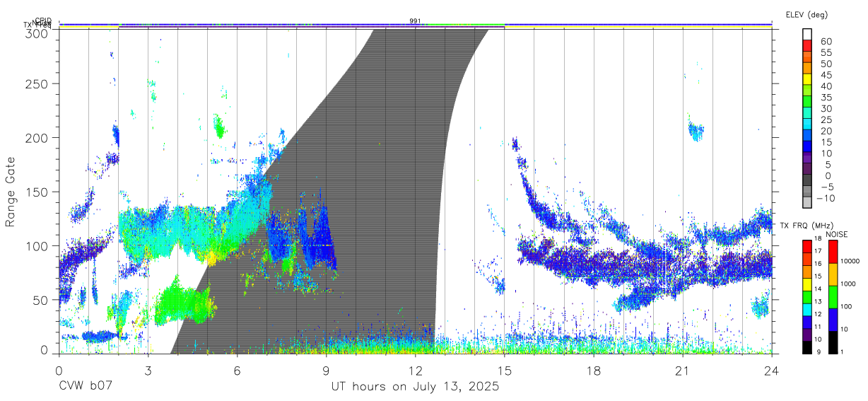Click the "Range Gate" vertical axis title
Viewport: 868px width, 401px height.
[x=11, y=192]
